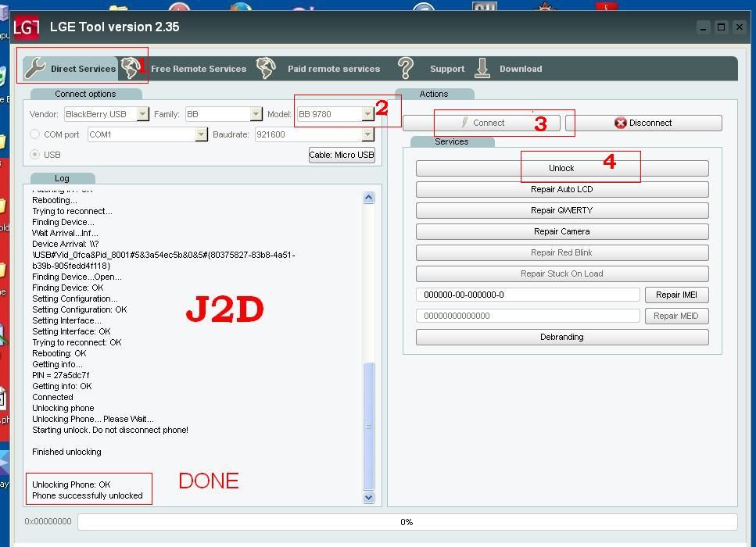Select the USB radio button
This screenshot has height=547, width=756.
coord(34,154)
